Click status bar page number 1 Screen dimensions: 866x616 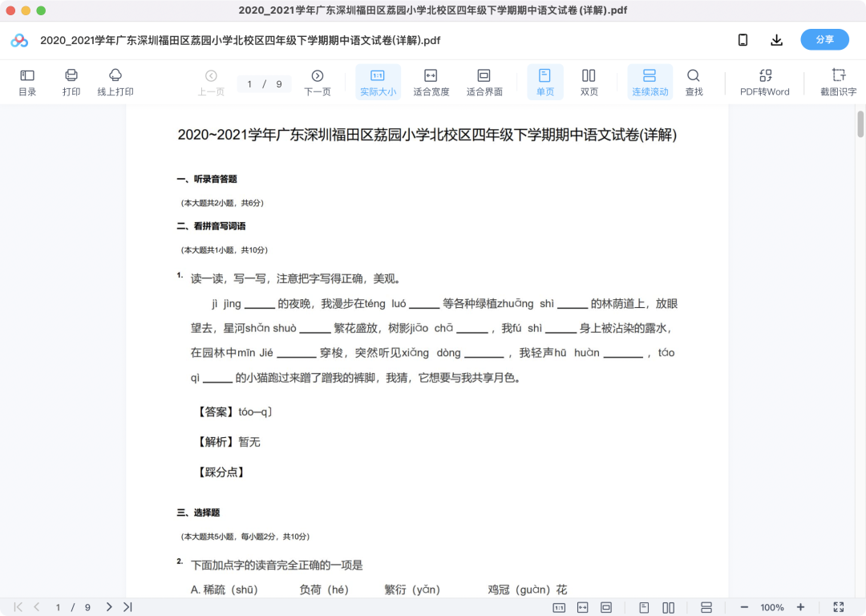tap(58, 608)
